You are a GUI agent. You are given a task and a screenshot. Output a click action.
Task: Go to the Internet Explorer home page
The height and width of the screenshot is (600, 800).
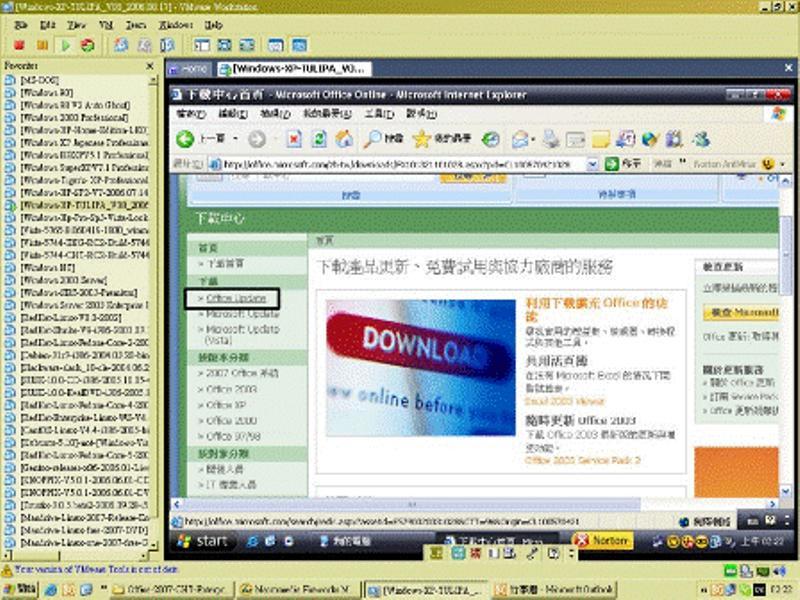click(x=345, y=139)
